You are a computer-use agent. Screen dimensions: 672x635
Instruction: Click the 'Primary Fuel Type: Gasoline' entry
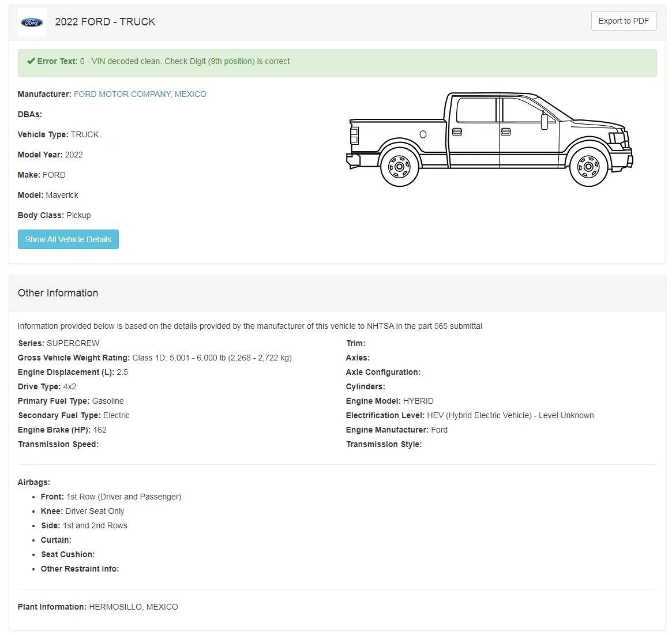pyautogui.click(x=71, y=401)
